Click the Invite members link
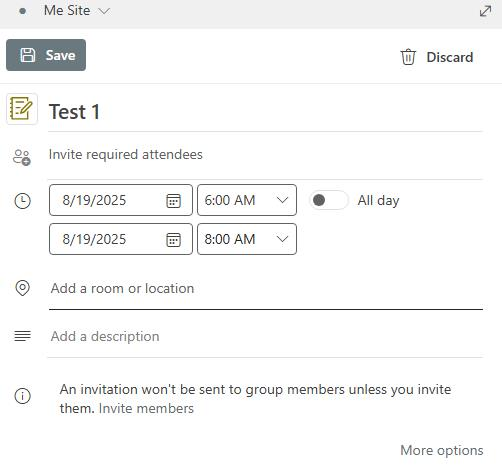 click(x=146, y=409)
